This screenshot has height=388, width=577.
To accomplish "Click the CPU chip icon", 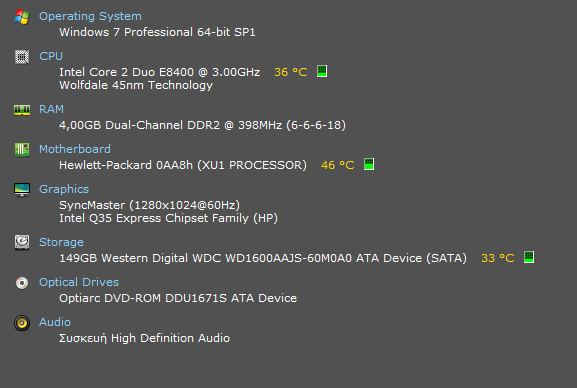I will [22, 57].
